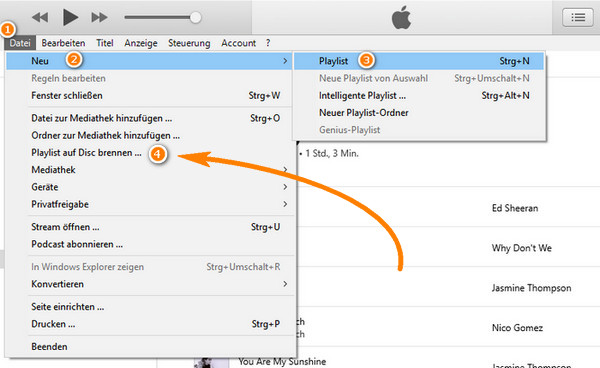Expand the Privatfreigabe submenu arrow
This screenshot has width=600, height=368.
pyautogui.click(x=285, y=204)
